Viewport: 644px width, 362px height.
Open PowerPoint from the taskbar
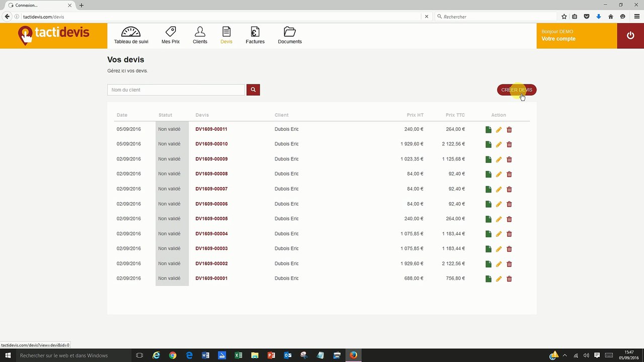[x=271, y=355]
